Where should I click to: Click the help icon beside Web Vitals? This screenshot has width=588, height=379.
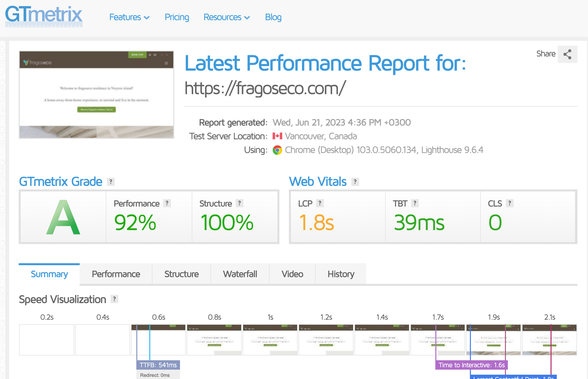[355, 182]
